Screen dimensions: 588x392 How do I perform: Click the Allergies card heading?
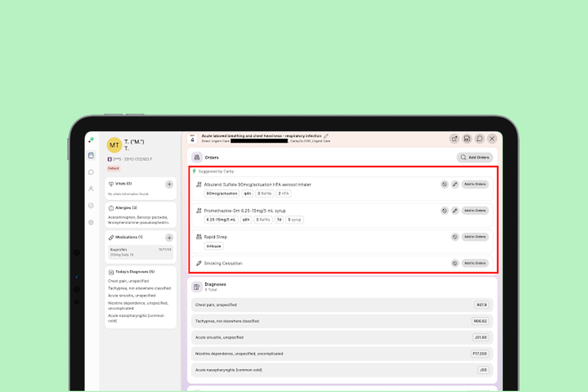coord(126,208)
